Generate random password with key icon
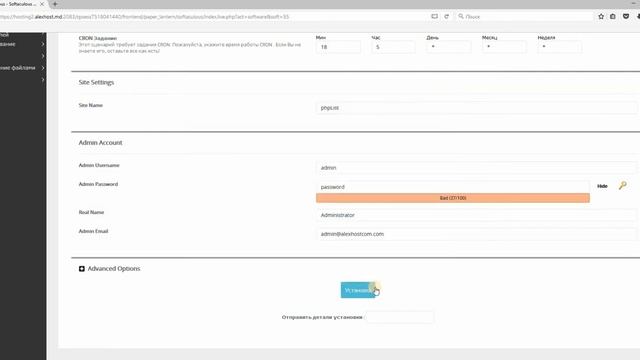This screenshot has width=640, height=360. click(622, 186)
